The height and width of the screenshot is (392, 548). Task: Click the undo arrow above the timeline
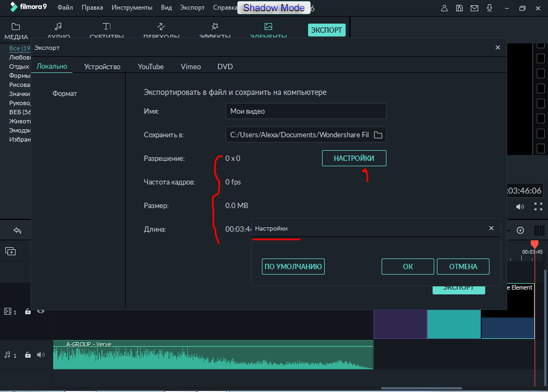(x=17, y=231)
